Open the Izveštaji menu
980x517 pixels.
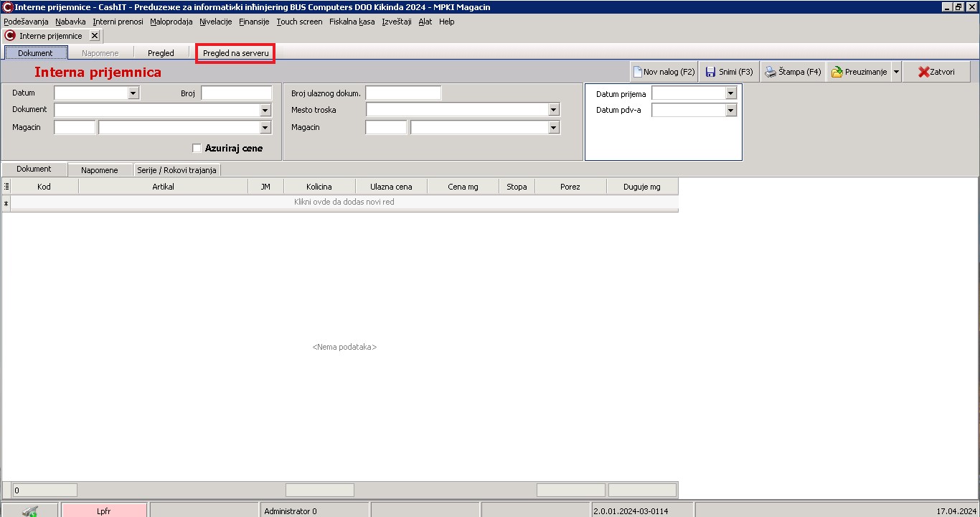tap(397, 22)
